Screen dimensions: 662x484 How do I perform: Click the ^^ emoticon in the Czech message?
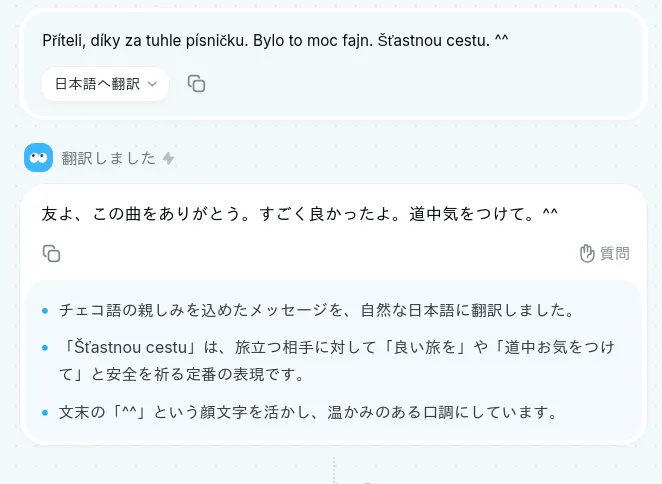[x=502, y=41]
